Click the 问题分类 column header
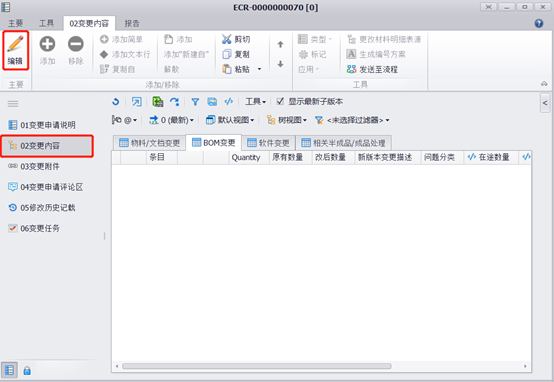Image resolution: width=554 pixels, height=382 pixels. click(442, 157)
